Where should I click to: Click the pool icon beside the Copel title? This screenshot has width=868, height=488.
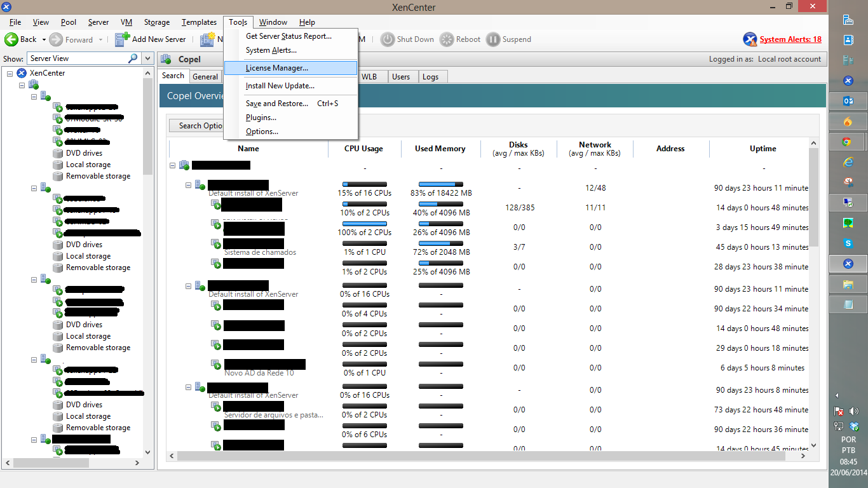click(x=166, y=59)
